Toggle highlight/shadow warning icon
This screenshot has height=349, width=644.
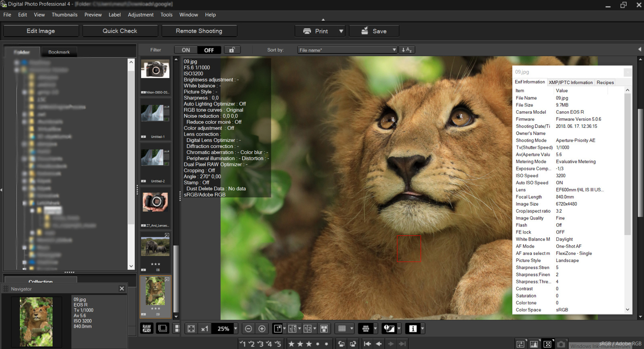389,328
